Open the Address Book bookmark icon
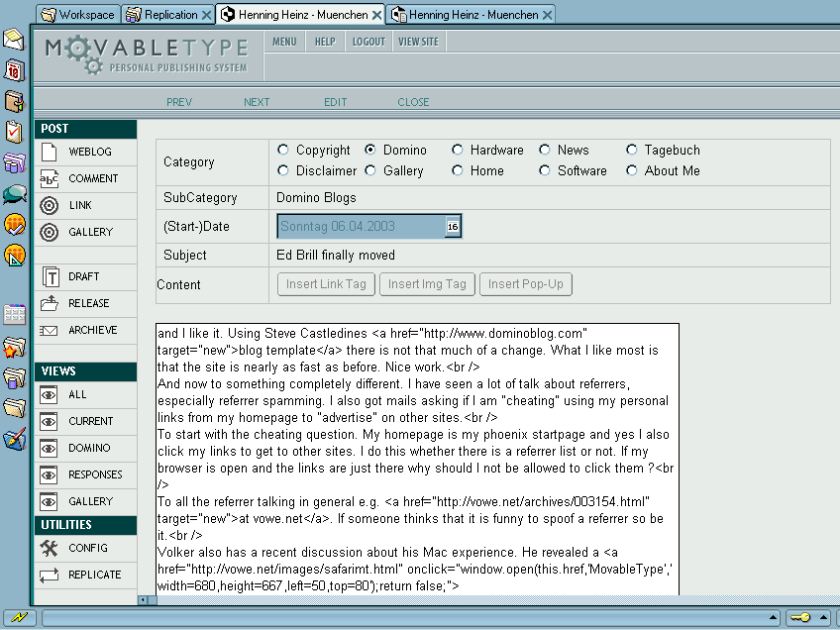 [x=14, y=101]
